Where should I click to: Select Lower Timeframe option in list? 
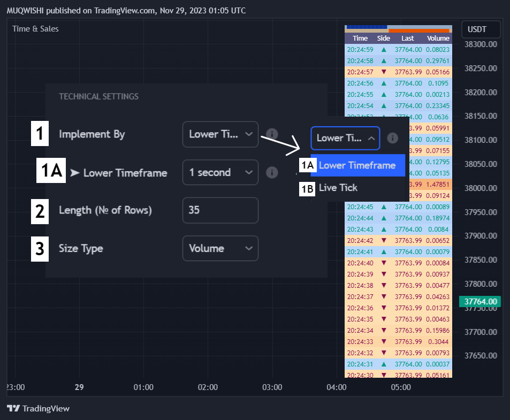[358, 165]
